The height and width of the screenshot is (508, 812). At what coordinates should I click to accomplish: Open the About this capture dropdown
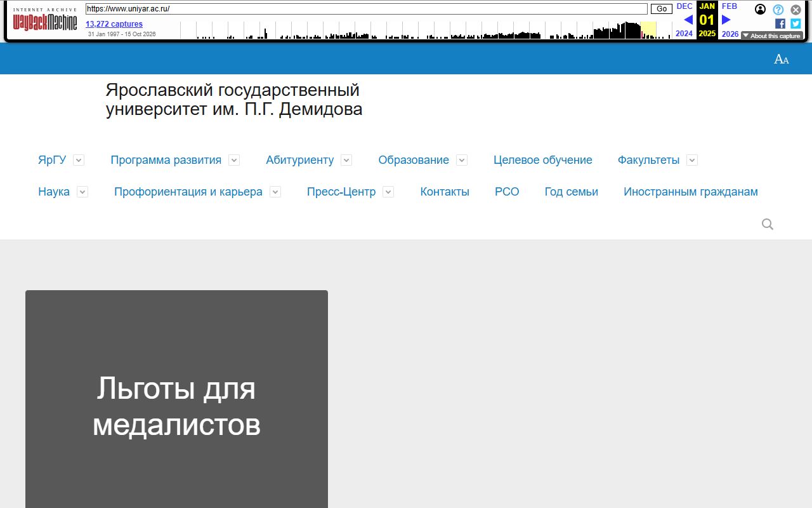tap(772, 36)
